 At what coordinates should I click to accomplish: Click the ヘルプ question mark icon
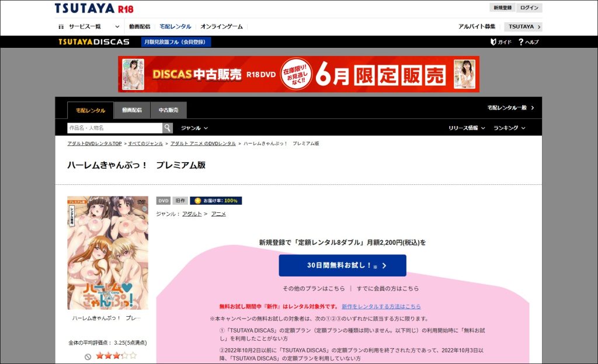[521, 42]
